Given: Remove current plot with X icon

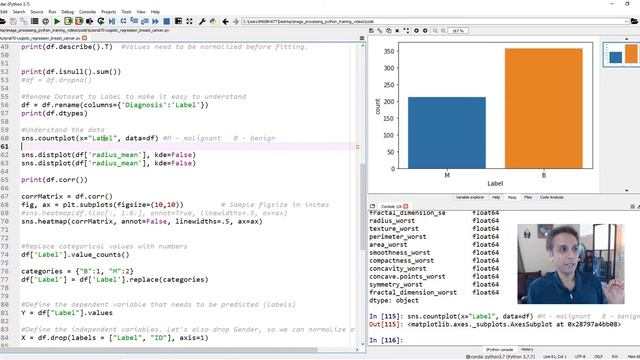Looking at the screenshot, I should [x=397, y=31].
